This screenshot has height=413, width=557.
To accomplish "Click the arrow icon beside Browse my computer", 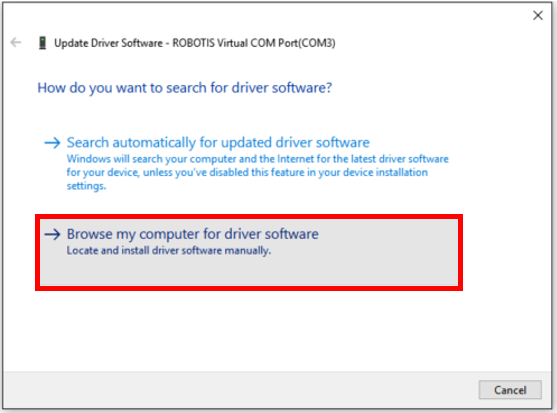I will 52,234.
